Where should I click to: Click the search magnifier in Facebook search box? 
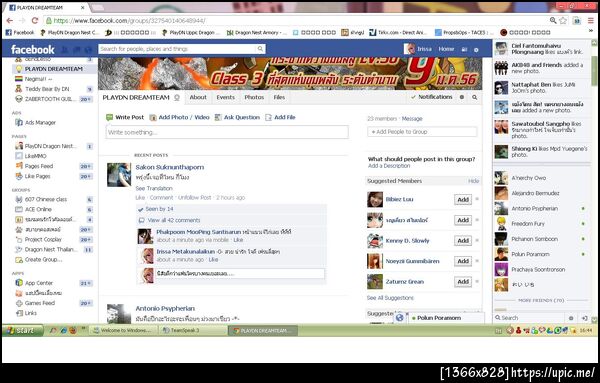(x=260, y=49)
